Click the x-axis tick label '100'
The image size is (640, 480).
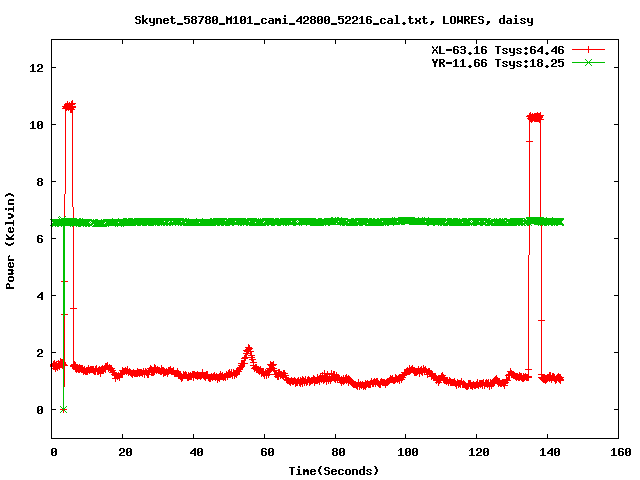408,452
